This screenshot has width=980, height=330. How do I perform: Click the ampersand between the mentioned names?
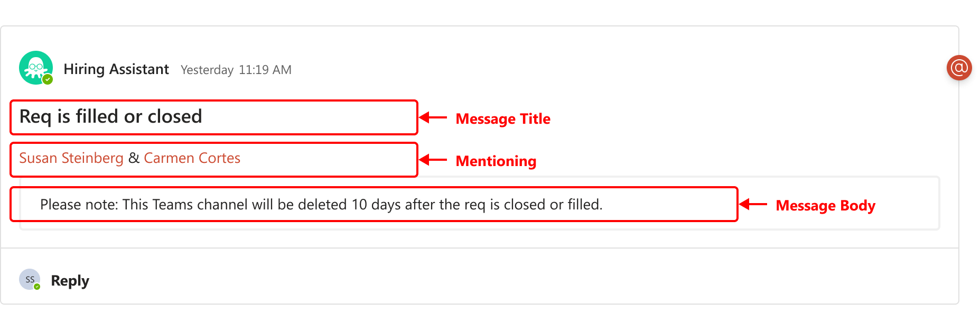(x=134, y=158)
